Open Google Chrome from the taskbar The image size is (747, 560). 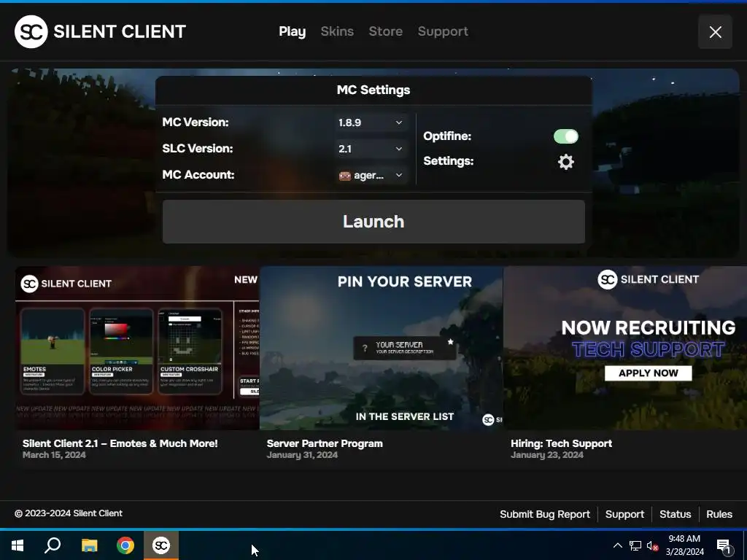[125, 545]
